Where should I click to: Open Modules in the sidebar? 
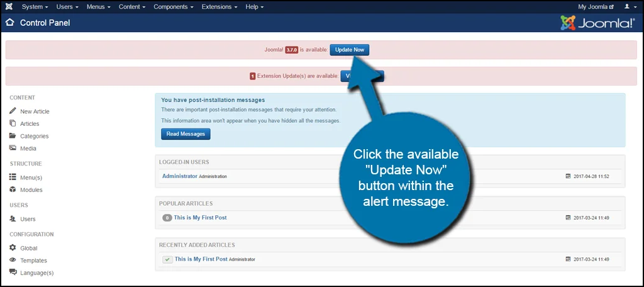pos(31,190)
